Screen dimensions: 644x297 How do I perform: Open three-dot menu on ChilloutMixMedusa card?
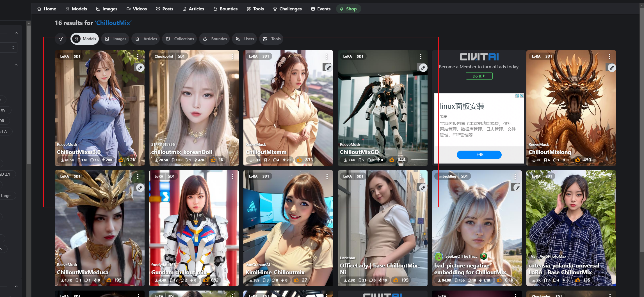pyautogui.click(x=138, y=176)
